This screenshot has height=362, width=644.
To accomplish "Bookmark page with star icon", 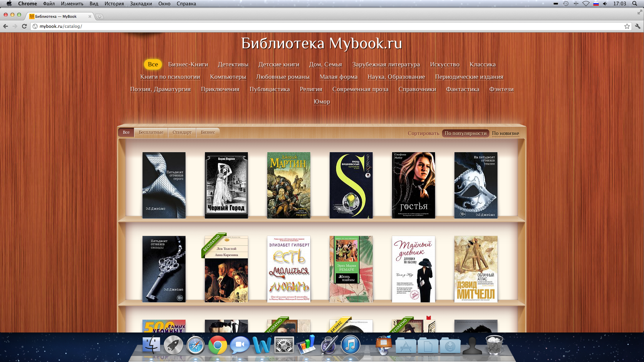I will [x=627, y=26].
